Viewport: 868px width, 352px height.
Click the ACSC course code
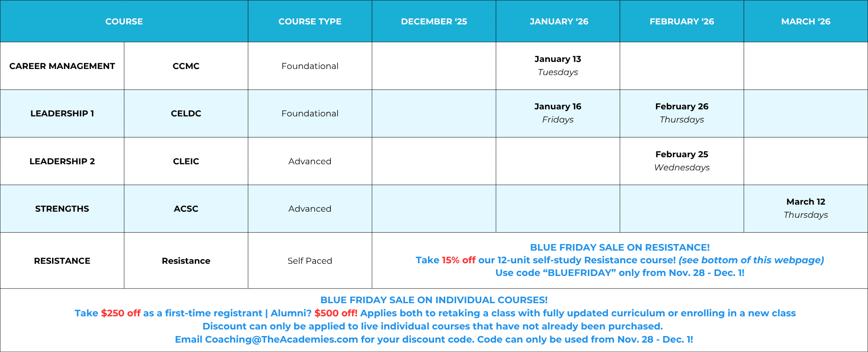(186, 209)
